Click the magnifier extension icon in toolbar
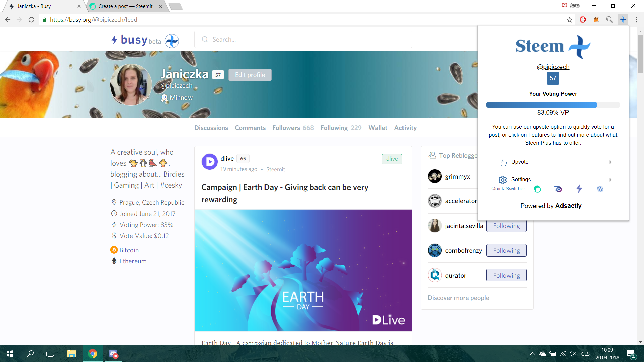The width and height of the screenshot is (644, 362). [x=609, y=20]
